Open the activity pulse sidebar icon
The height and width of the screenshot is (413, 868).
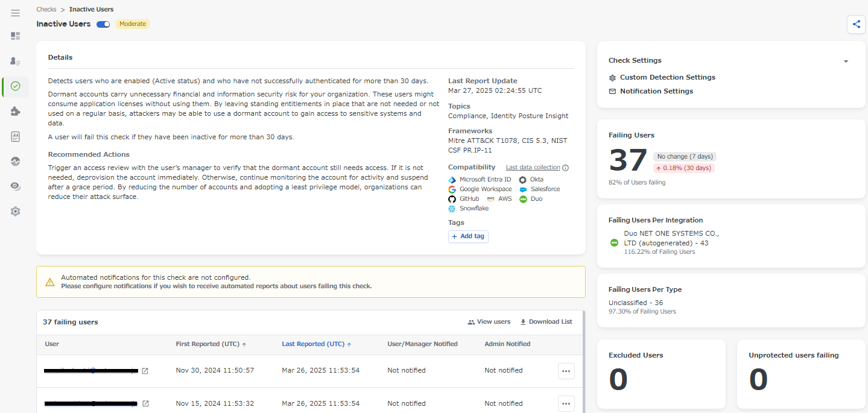click(x=16, y=161)
